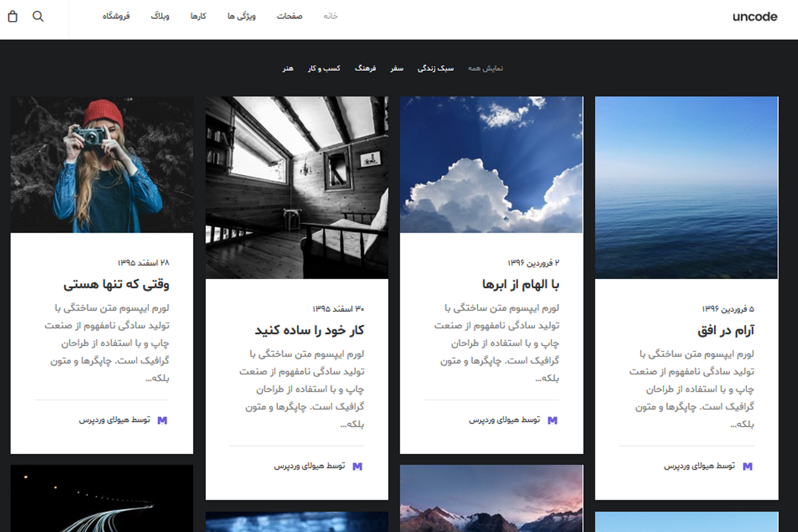Viewport: 798px width, 532px height.
Task: Open the calm ocean horizon photo
Action: [x=686, y=187]
